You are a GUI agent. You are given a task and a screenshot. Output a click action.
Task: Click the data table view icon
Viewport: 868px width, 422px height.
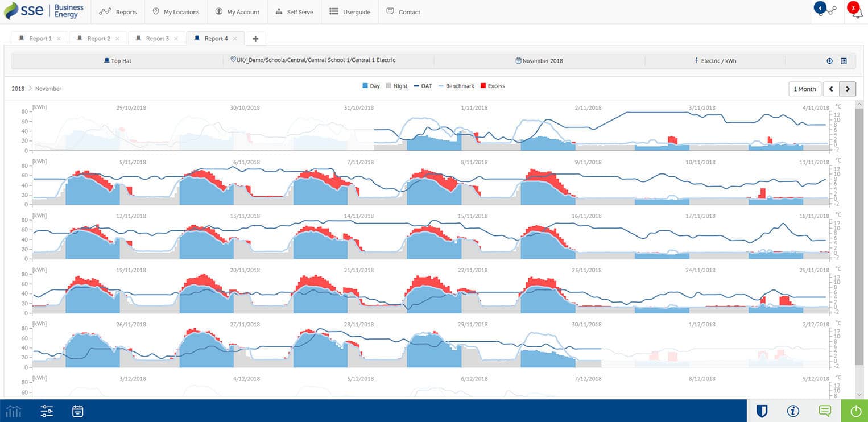[x=844, y=61]
